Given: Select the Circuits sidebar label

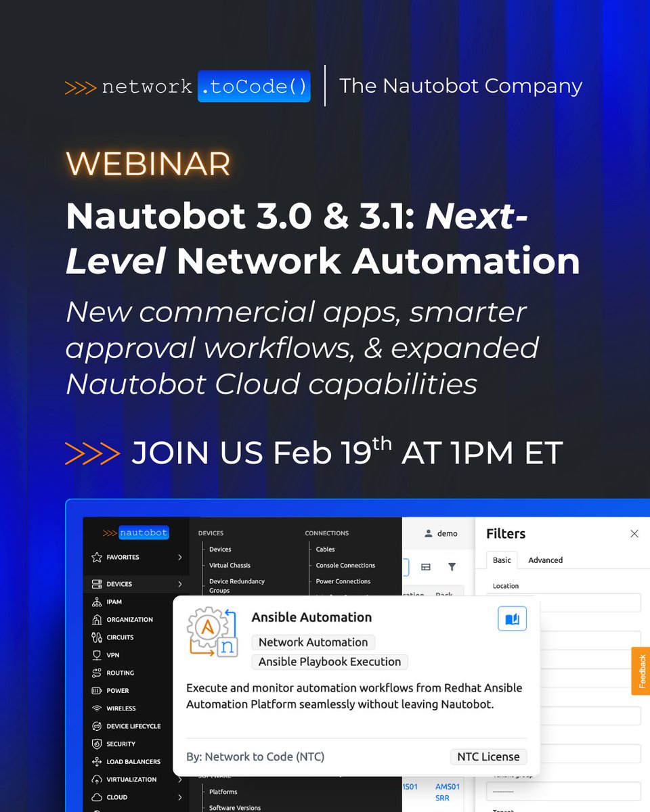Looking at the screenshot, I should point(120,637).
